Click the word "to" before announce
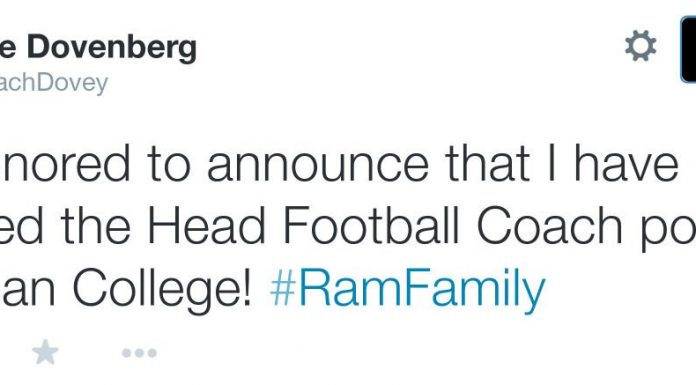 [x=169, y=164]
